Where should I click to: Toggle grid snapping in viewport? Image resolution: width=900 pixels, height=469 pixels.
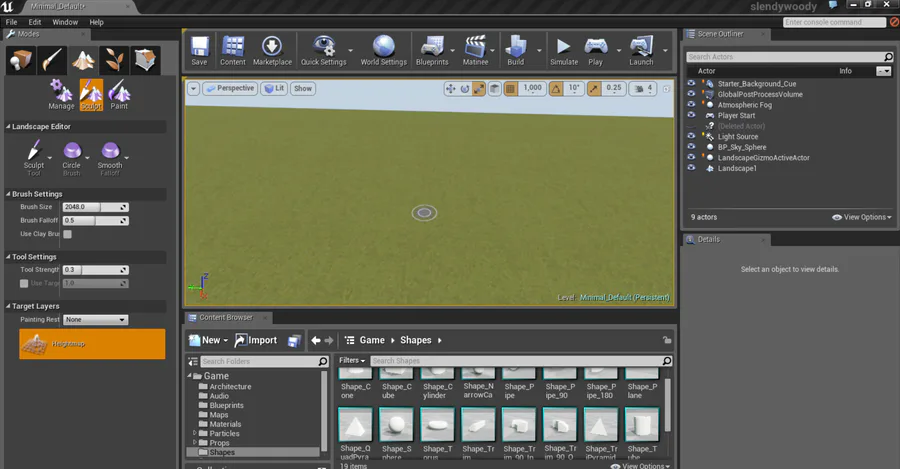point(510,88)
